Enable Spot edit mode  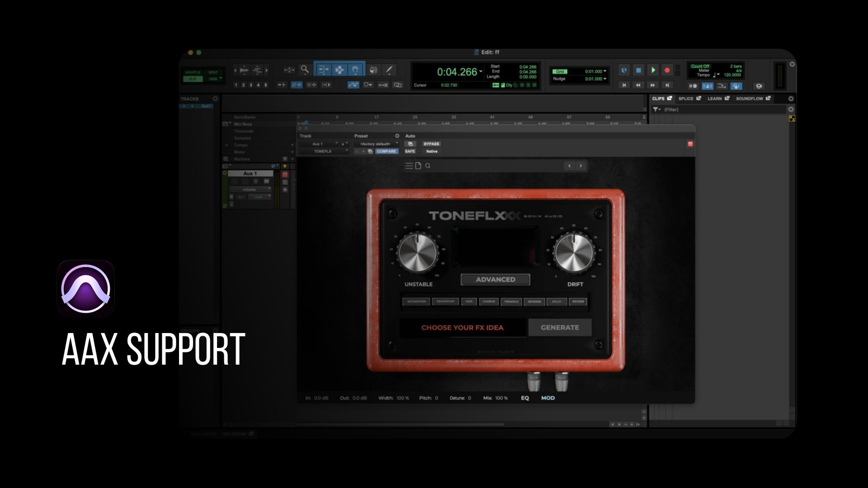click(x=213, y=72)
